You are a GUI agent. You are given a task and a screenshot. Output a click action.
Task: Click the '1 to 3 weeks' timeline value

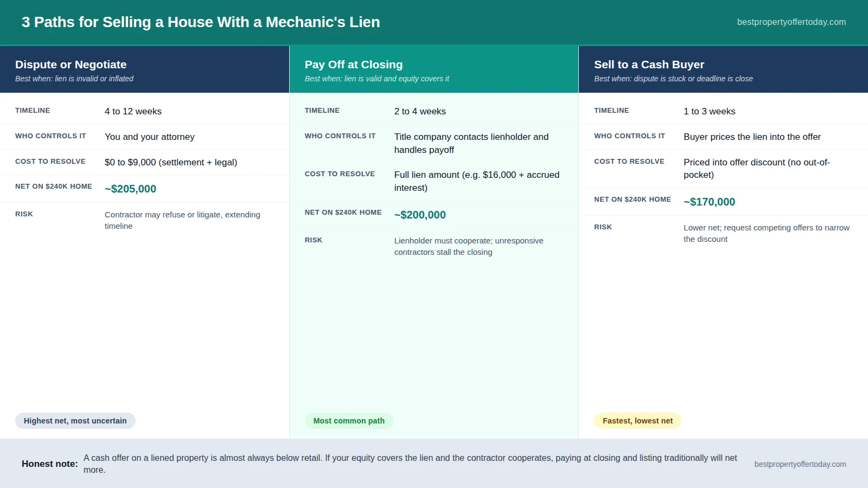click(710, 111)
